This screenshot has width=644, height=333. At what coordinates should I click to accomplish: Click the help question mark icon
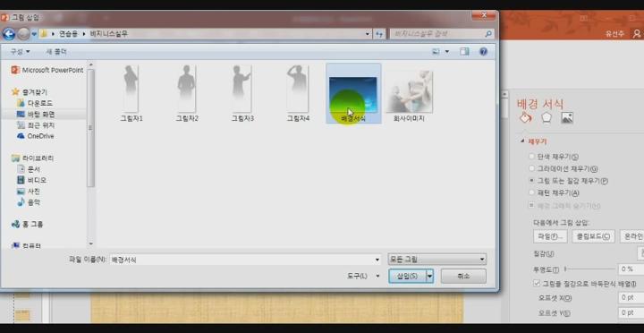(483, 51)
